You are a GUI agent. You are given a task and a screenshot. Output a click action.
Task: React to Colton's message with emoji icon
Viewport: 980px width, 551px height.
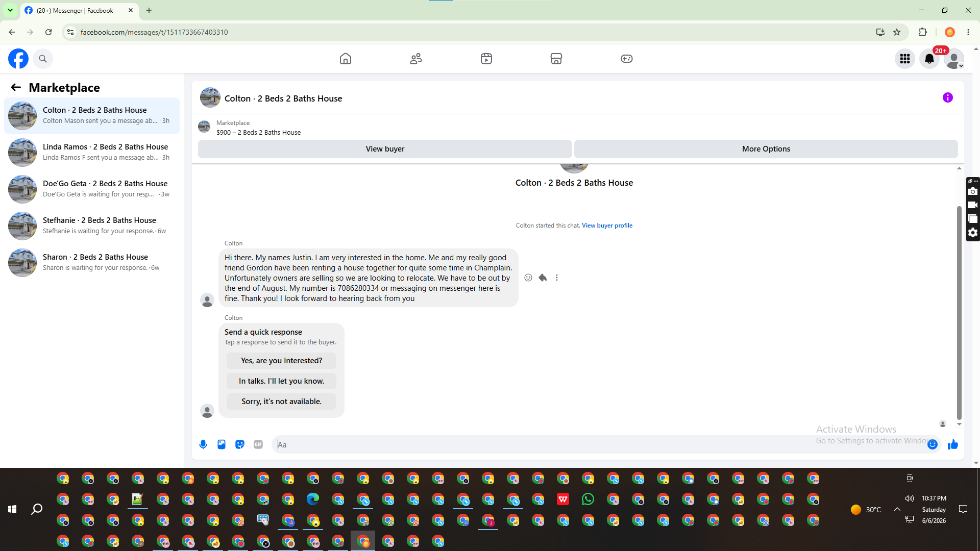click(x=528, y=278)
